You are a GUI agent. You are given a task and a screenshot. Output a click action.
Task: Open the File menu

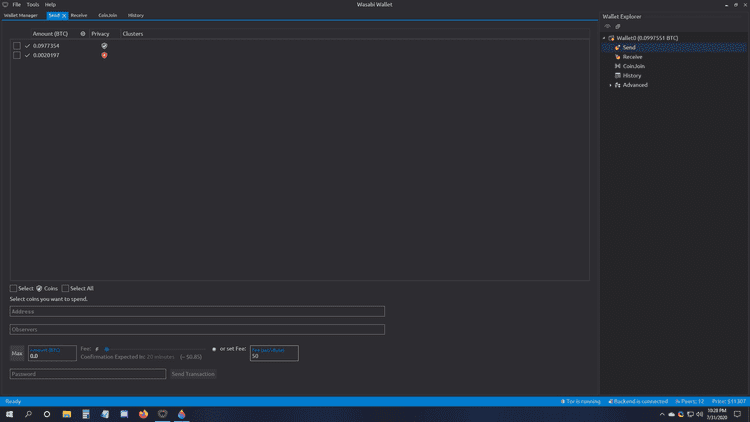click(x=16, y=4)
